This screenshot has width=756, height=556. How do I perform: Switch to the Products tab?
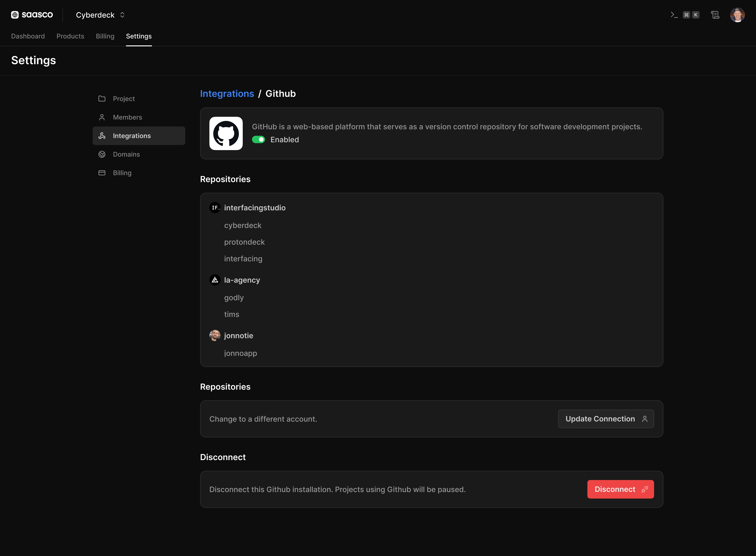click(70, 36)
